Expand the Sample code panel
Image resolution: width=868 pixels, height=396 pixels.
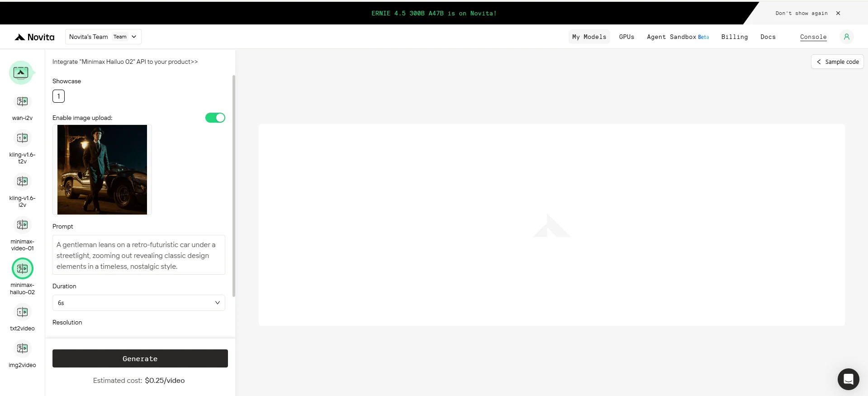coord(837,62)
